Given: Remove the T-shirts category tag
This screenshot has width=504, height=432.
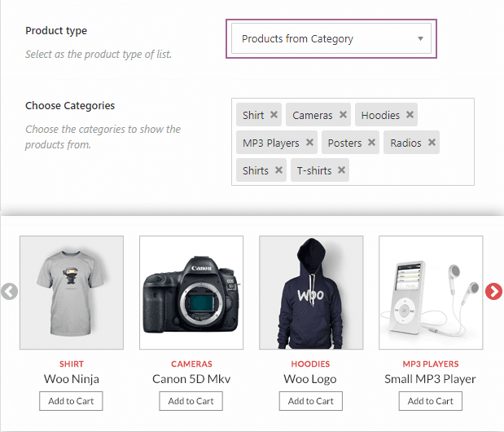Looking at the screenshot, I should coord(341,170).
